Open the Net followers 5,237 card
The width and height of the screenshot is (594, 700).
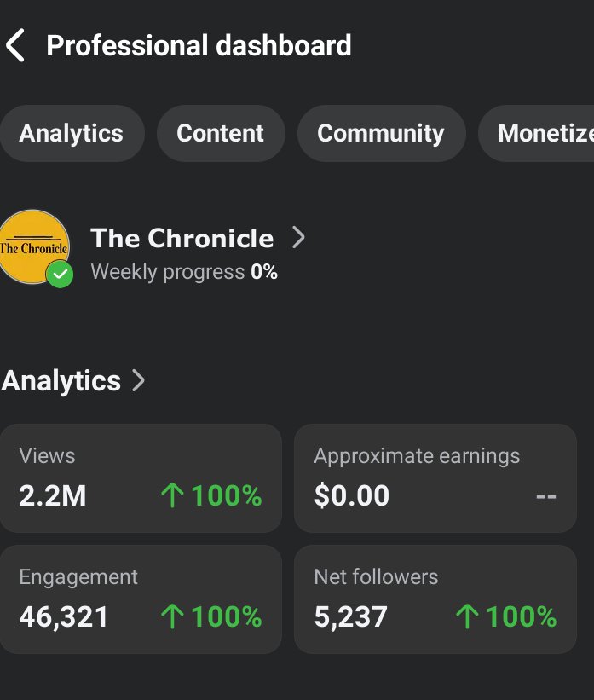[x=435, y=599]
